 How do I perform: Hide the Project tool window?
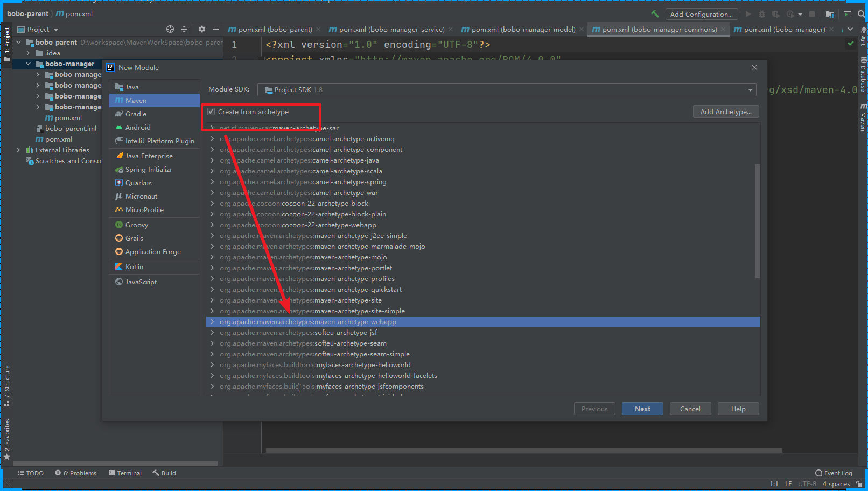pyautogui.click(x=216, y=29)
